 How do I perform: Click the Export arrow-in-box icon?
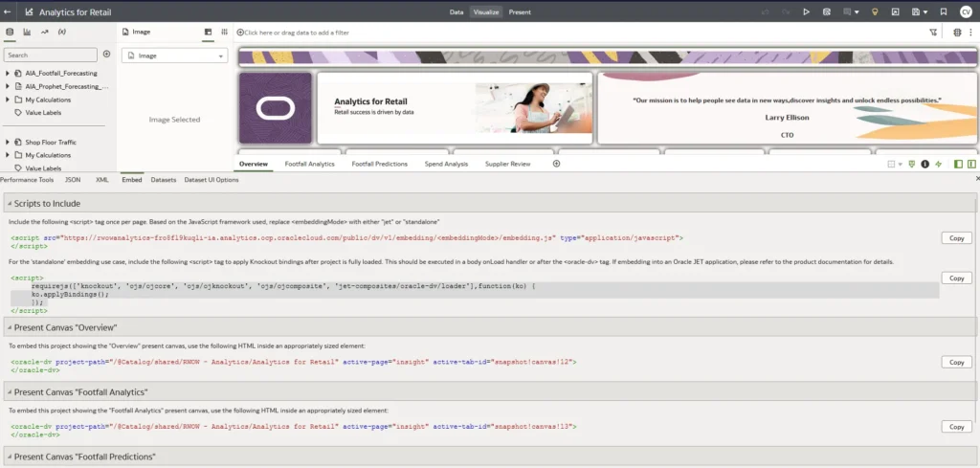click(x=895, y=11)
